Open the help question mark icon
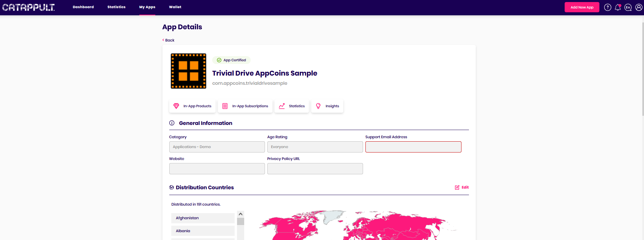This screenshot has width=644, height=240. [x=608, y=7]
